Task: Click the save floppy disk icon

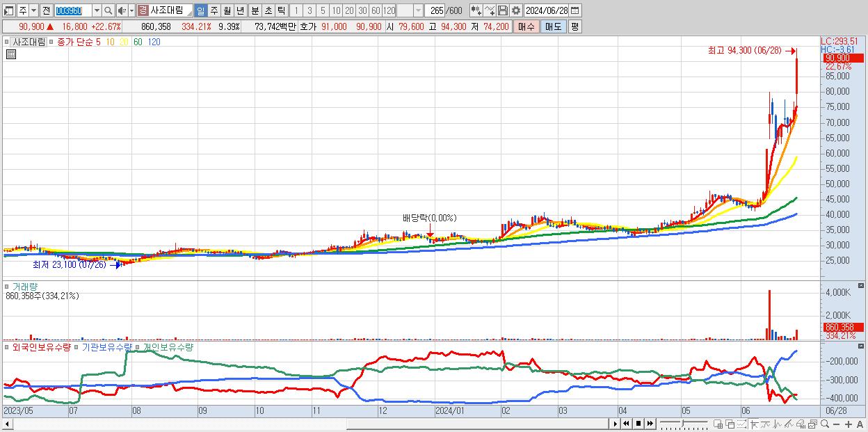Action: pyautogui.click(x=503, y=10)
